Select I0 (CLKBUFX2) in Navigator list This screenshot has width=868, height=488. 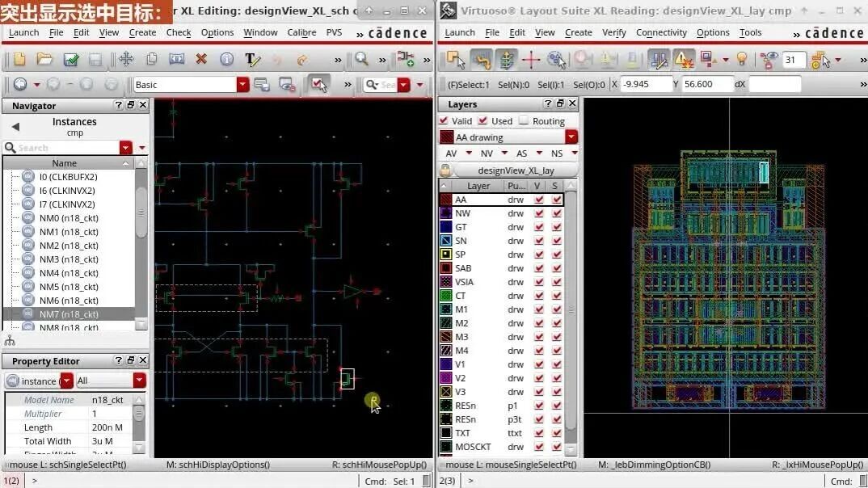pos(69,177)
